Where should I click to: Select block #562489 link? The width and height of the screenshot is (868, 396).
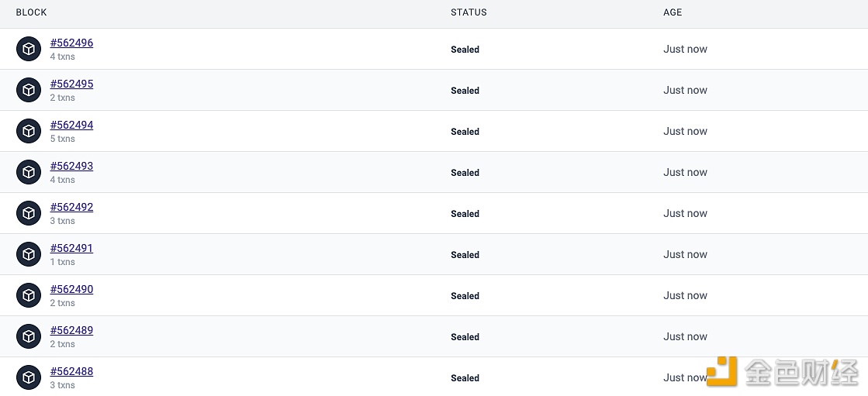coord(71,331)
